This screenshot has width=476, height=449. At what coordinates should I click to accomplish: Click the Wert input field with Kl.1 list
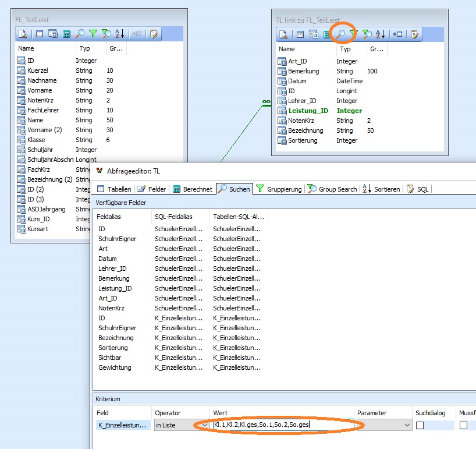coord(282,425)
